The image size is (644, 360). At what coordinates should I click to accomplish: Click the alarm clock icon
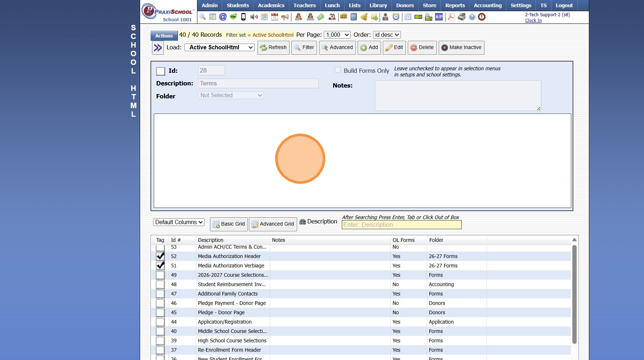396,17
